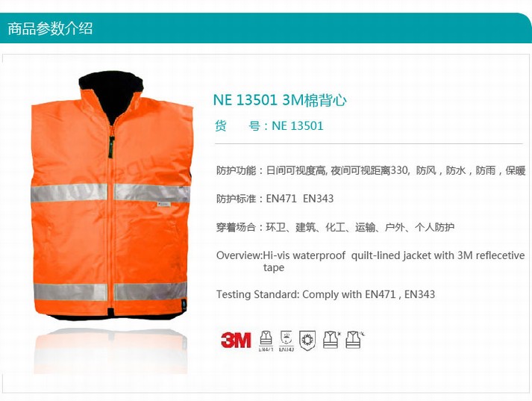Click the lower reflective tape on the vest
This screenshot has width=532, height=401.
click(110, 292)
